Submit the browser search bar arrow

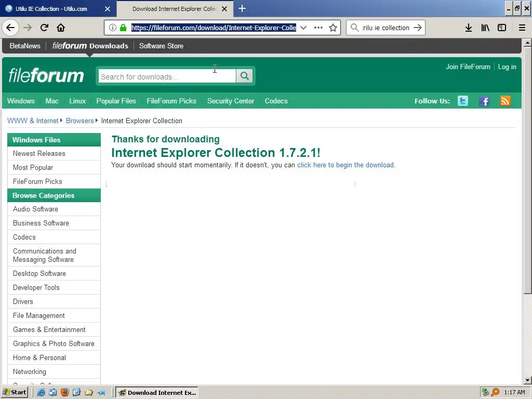pos(418,28)
